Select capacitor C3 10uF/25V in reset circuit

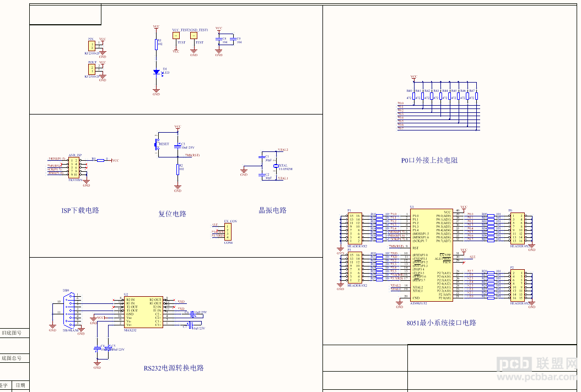point(178,145)
